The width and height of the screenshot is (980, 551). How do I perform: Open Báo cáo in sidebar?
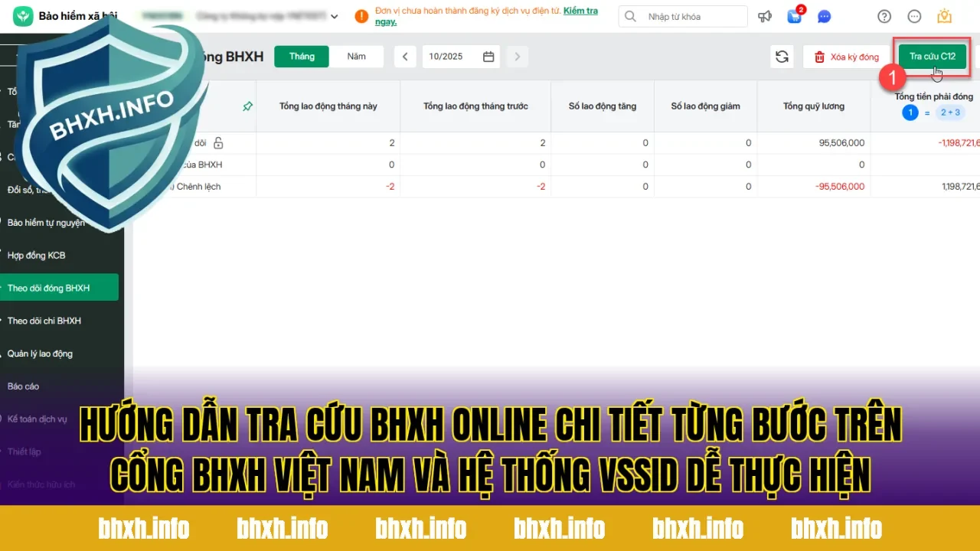(23, 386)
